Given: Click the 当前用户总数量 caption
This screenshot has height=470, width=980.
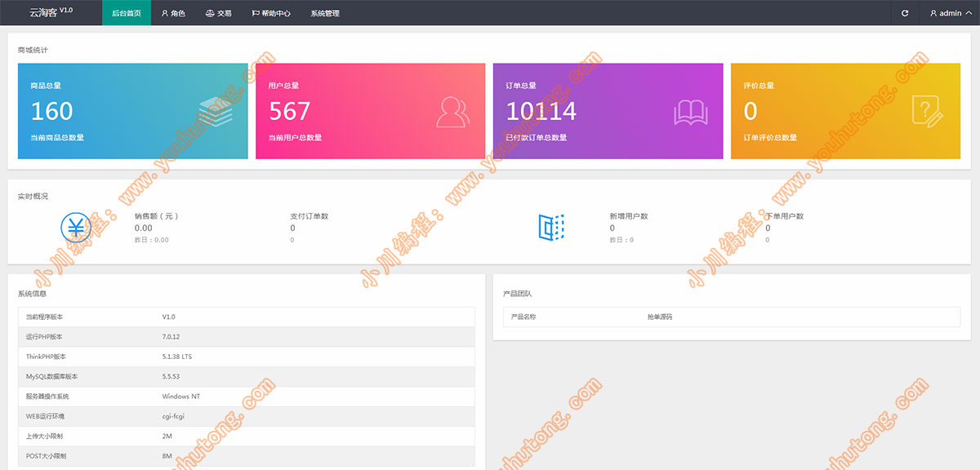Looking at the screenshot, I should click(x=295, y=138).
